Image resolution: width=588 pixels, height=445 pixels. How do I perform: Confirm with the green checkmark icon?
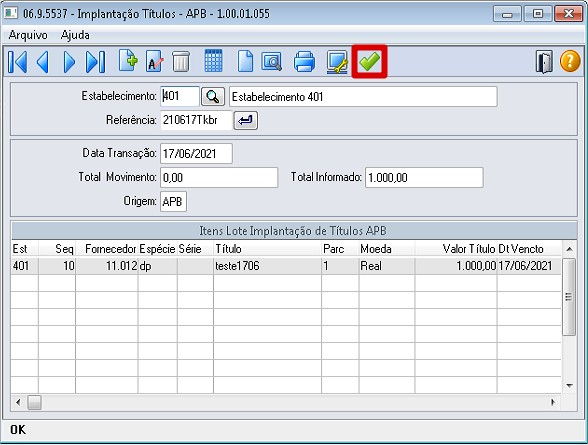(x=369, y=61)
